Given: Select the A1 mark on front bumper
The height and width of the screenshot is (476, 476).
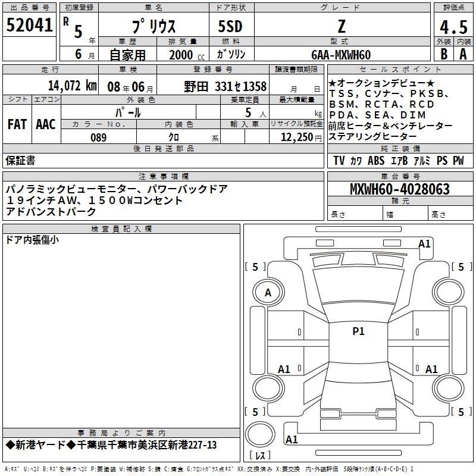Looking at the screenshot, I should (424, 244).
